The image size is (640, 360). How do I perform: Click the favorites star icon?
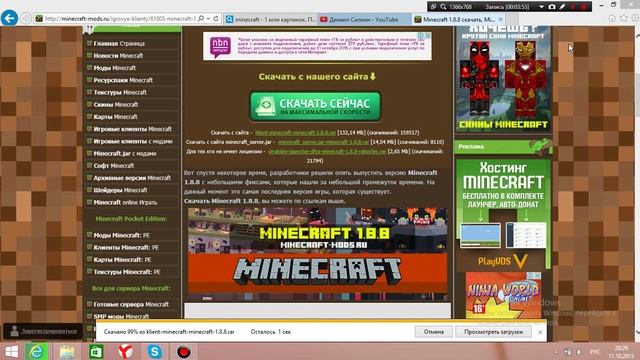coord(624,19)
